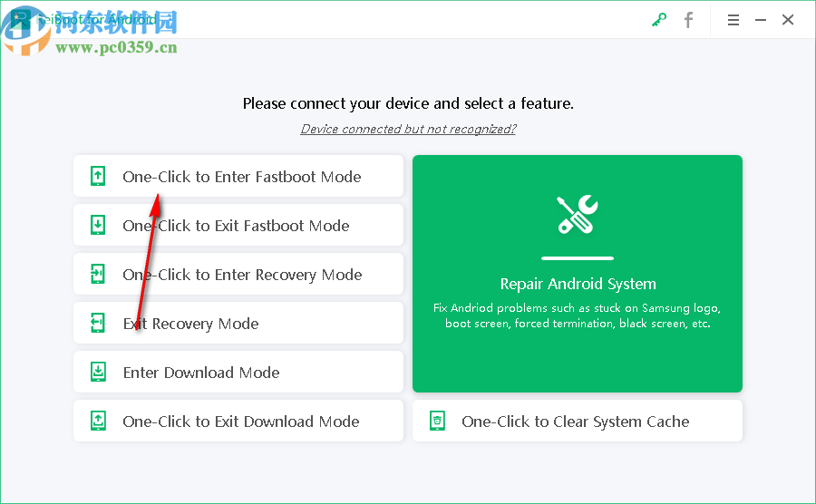Click the register key icon
The image size is (816, 504).
[659, 20]
